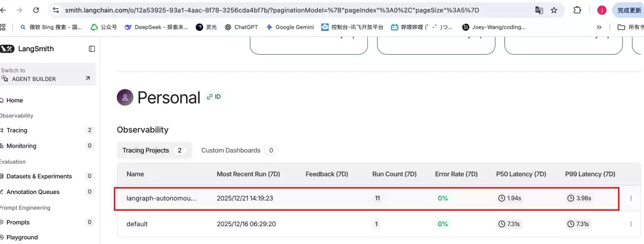The height and width of the screenshot is (244, 644).
Task: Open the 控制台-讯飞开放平台 bookmark
Action: [x=352, y=27]
